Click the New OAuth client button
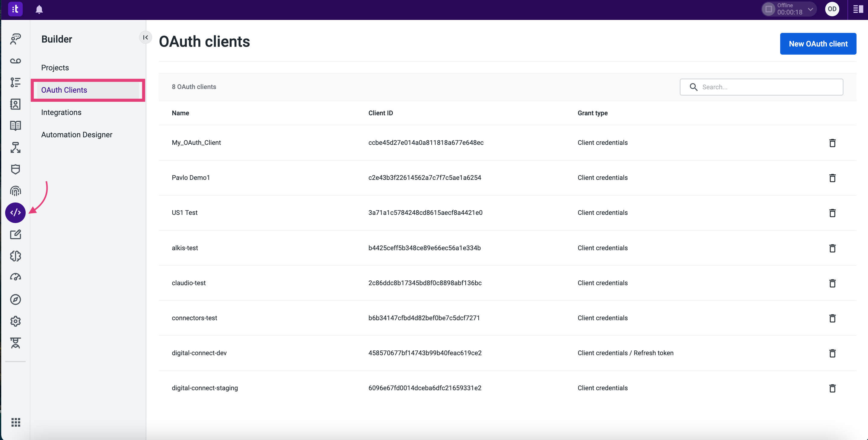The image size is (868, 440). (x=818, y=43)
